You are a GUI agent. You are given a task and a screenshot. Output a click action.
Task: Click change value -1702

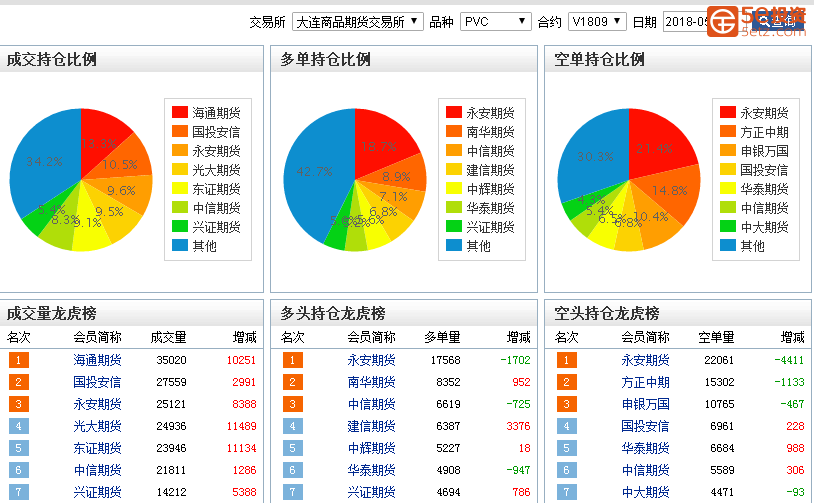pos(515,360)
